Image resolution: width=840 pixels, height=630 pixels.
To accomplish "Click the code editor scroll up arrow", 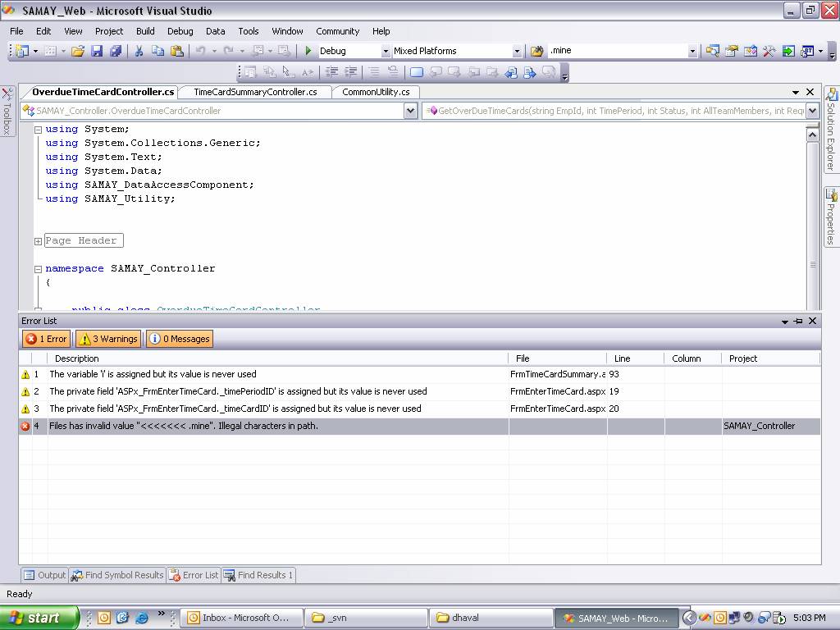I will tap(812, 135).
